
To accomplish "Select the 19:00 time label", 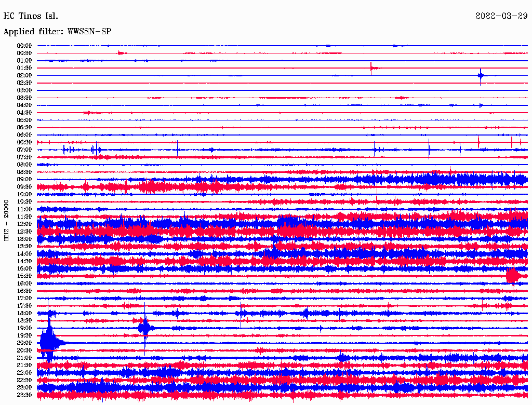I will [x=24, y=328].
